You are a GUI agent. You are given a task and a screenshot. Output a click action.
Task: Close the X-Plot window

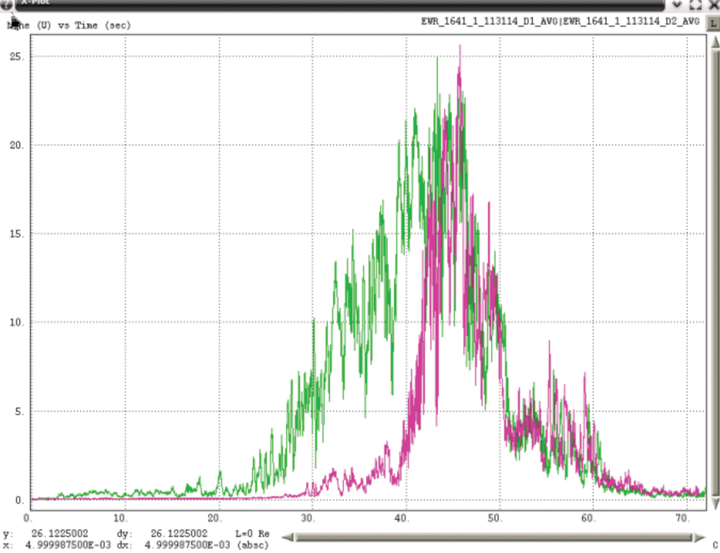(712, 5)
